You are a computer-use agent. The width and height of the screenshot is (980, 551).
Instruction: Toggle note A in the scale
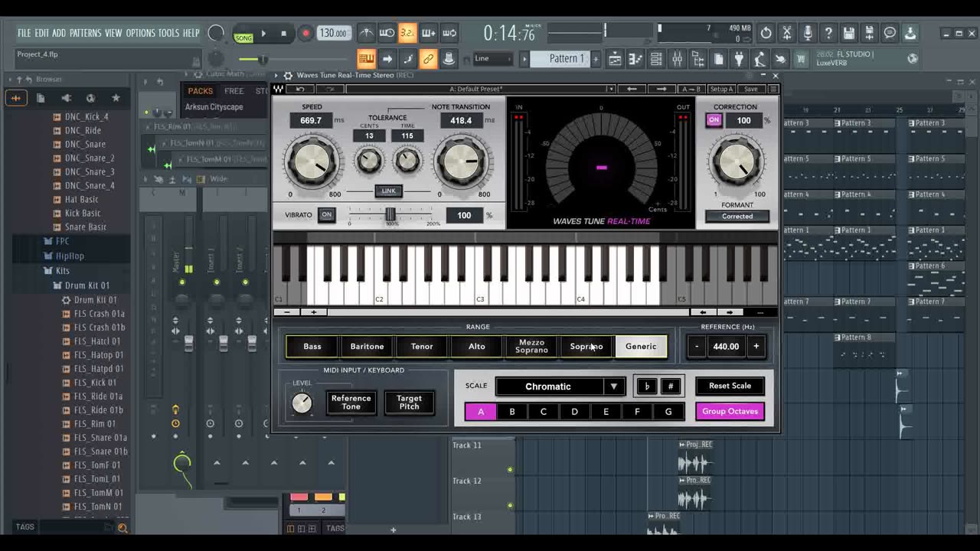[x=481, y=412]
